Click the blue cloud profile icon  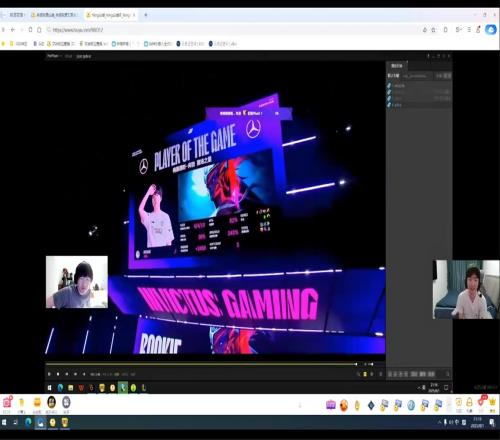tap(491, 30)
